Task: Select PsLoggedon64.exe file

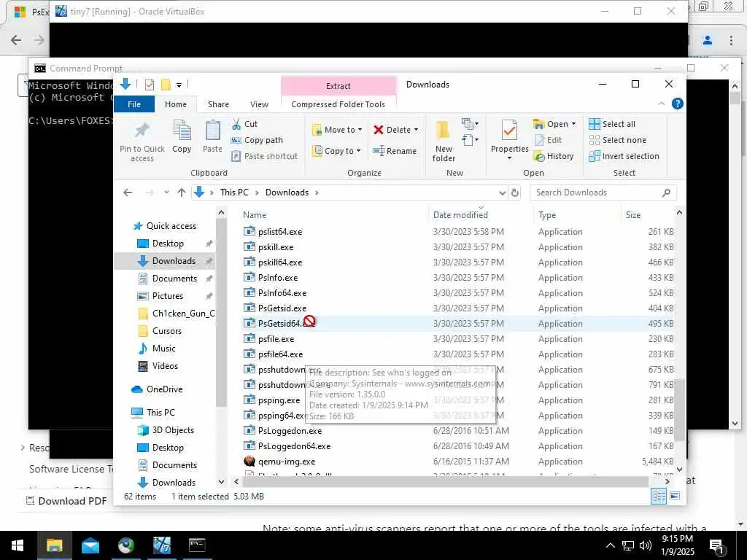Action: tap(287, 446)
